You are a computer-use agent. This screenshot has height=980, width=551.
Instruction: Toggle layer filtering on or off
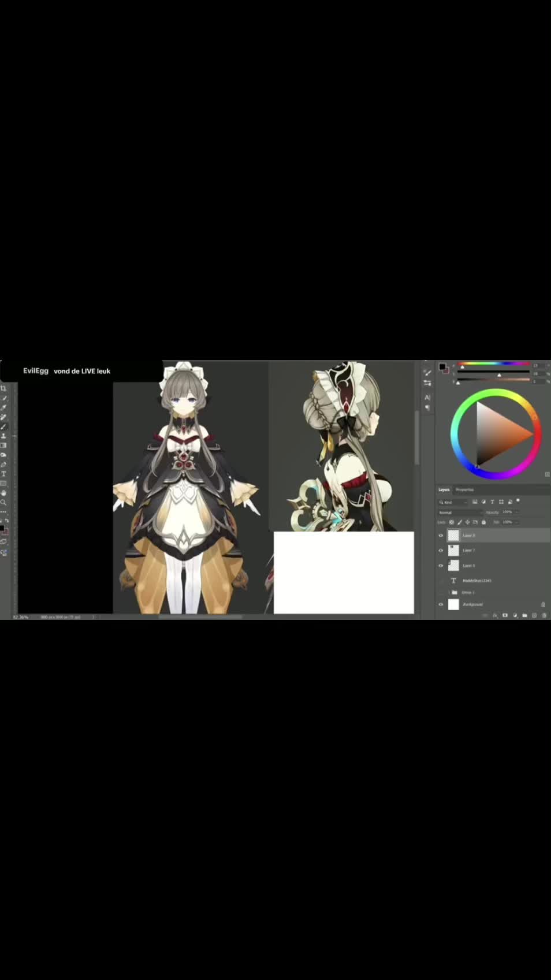[x=519, y=500]
